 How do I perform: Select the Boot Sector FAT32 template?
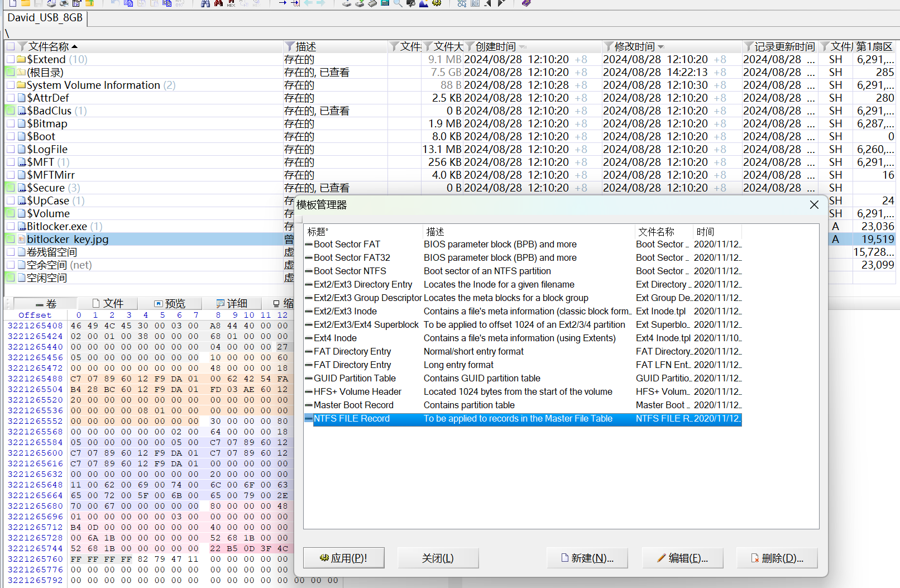click(x=523, y=257)
